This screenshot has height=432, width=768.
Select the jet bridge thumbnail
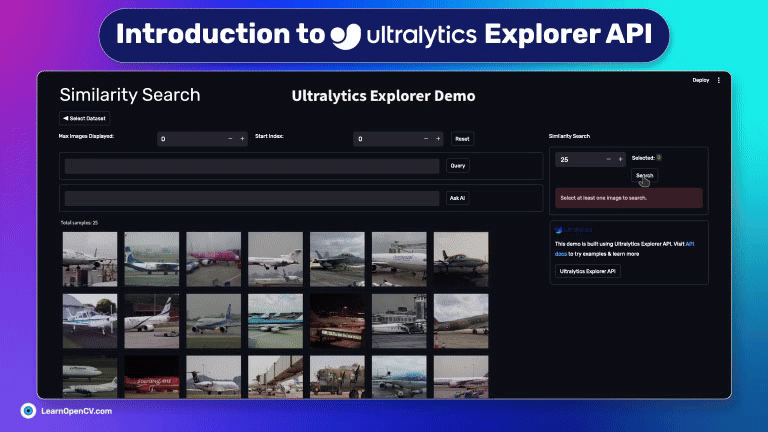[x=275, y=377]
